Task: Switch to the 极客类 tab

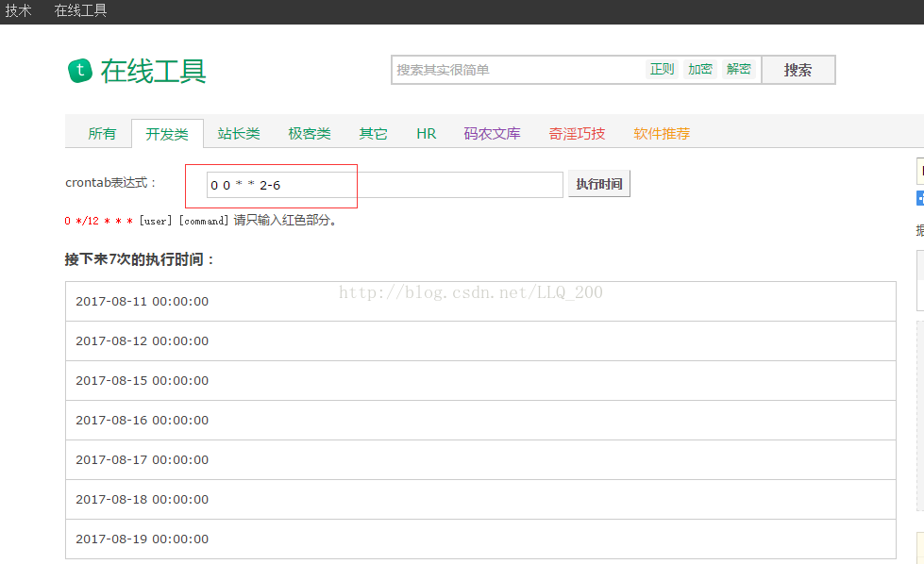Action: [x=310, y=134]
